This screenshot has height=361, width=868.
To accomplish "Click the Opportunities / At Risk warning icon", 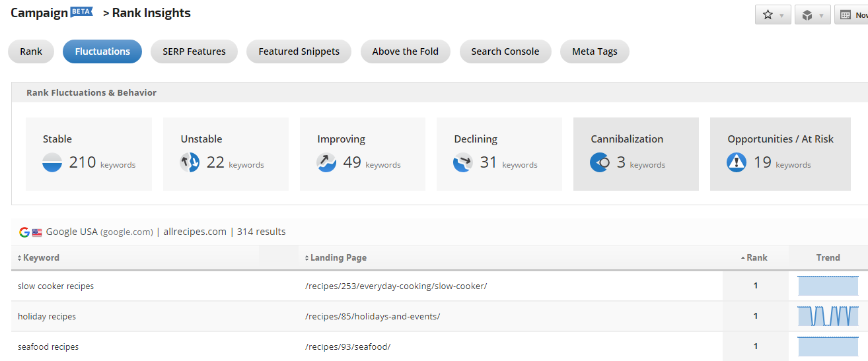I will pos(737,162).
